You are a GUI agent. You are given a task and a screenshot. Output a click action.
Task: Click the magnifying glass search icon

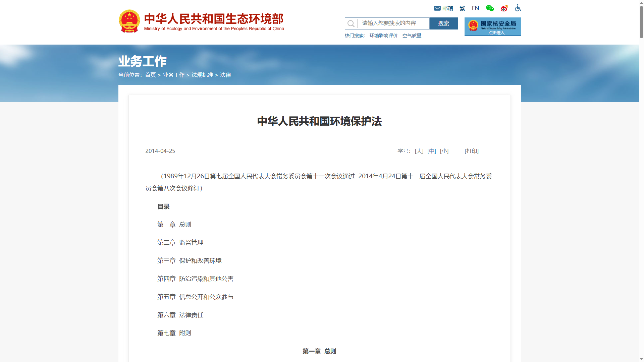point(351,23)
